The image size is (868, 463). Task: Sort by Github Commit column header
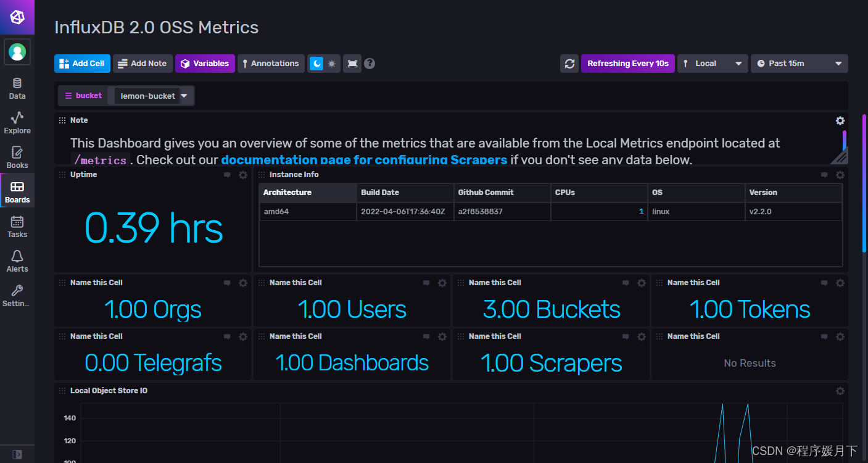tap(502, 193)
